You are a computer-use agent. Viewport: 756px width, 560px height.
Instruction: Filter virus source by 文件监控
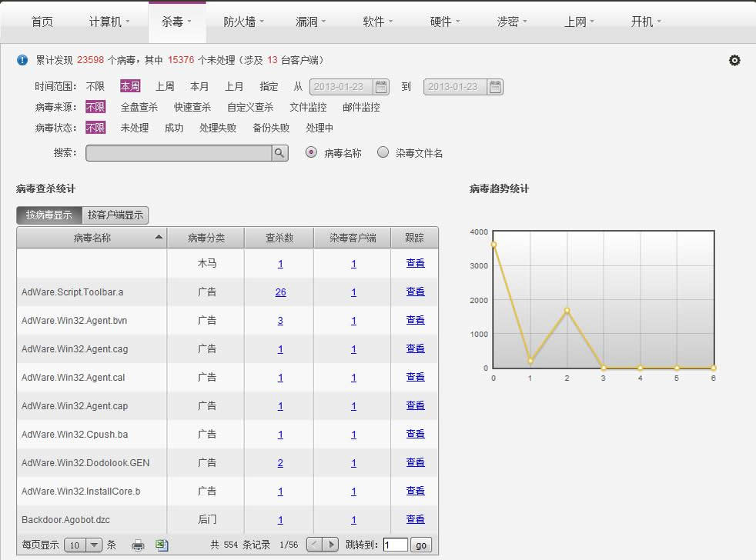[x=308, y=107]
